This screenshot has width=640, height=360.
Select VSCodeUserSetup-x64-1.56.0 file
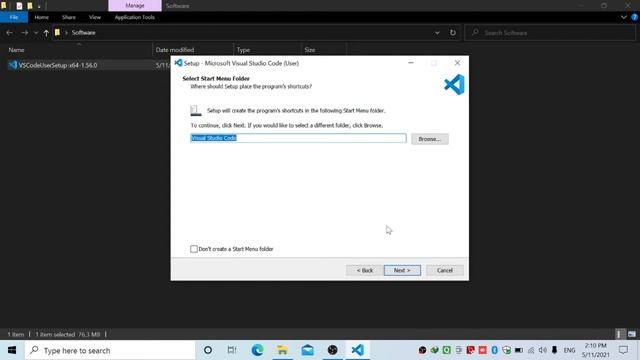pyautogui.click(x=58, y=65)
